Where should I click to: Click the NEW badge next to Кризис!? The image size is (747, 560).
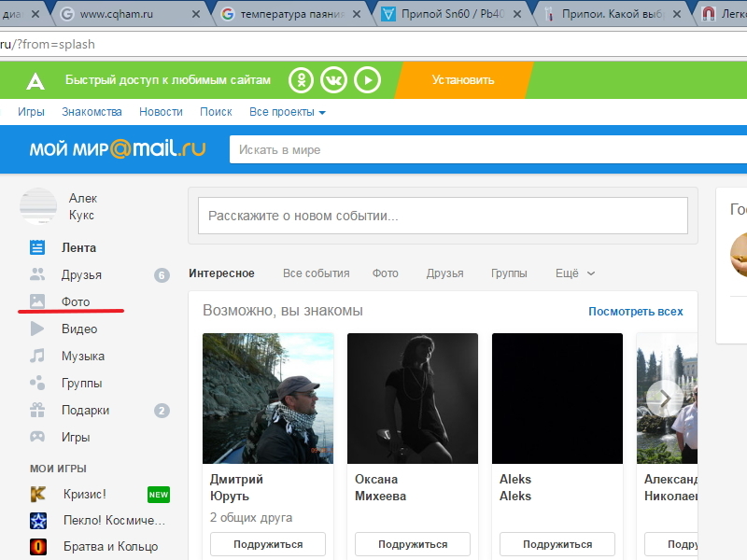point(159,495)
